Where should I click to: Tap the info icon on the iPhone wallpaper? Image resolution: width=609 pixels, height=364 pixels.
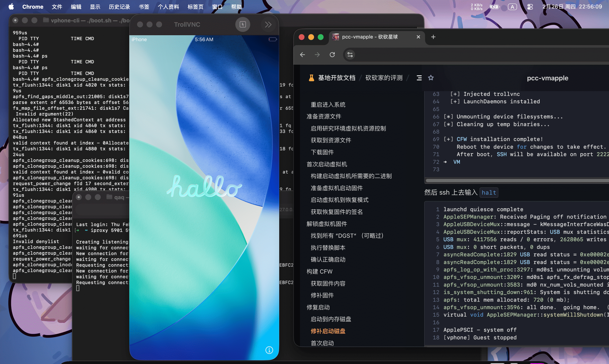point(270,350)
